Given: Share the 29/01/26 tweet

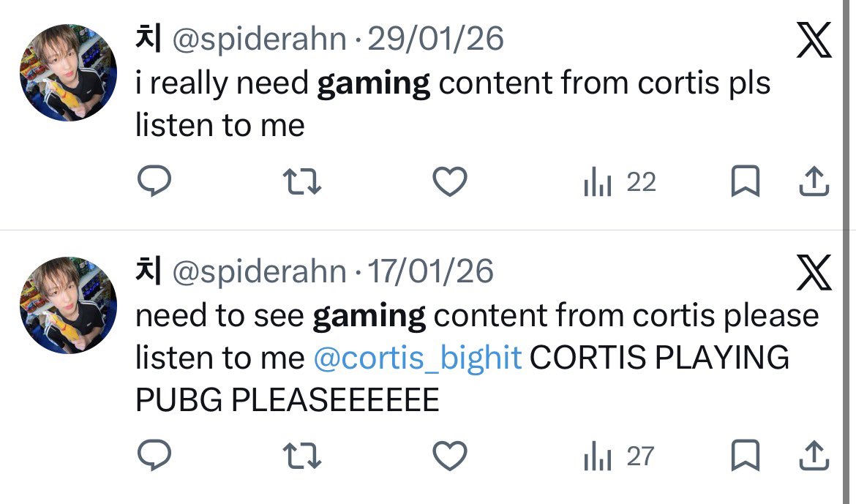Looking at the screenshot, I should pyautogui.click(x=814, y=181).
